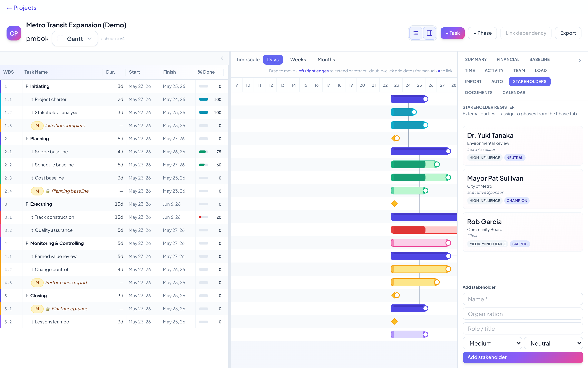The height and width of the screenshot is (368, 588).
Task: Expand more tabs with right chevron
Action: (x=580, y=60)
